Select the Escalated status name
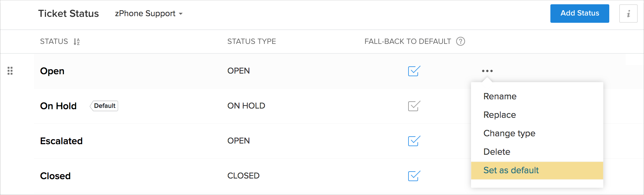This screenshot has width=644, height=195. pos(61,141)
